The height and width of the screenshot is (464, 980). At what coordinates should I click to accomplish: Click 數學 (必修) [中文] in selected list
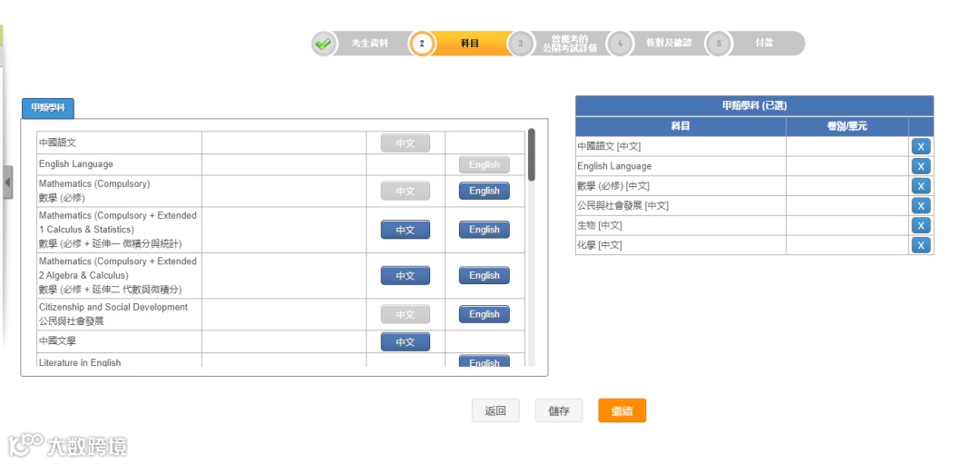click(613, 186)
